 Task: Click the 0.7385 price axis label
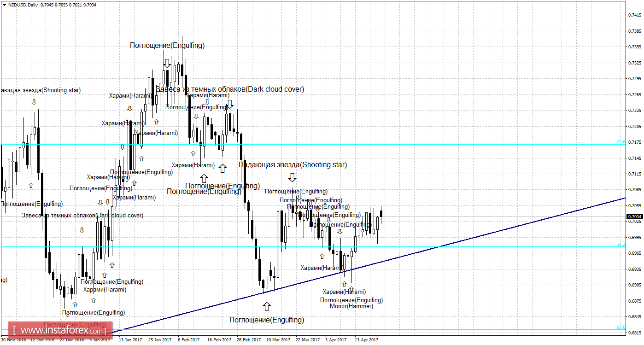click(x=635, y=31)
